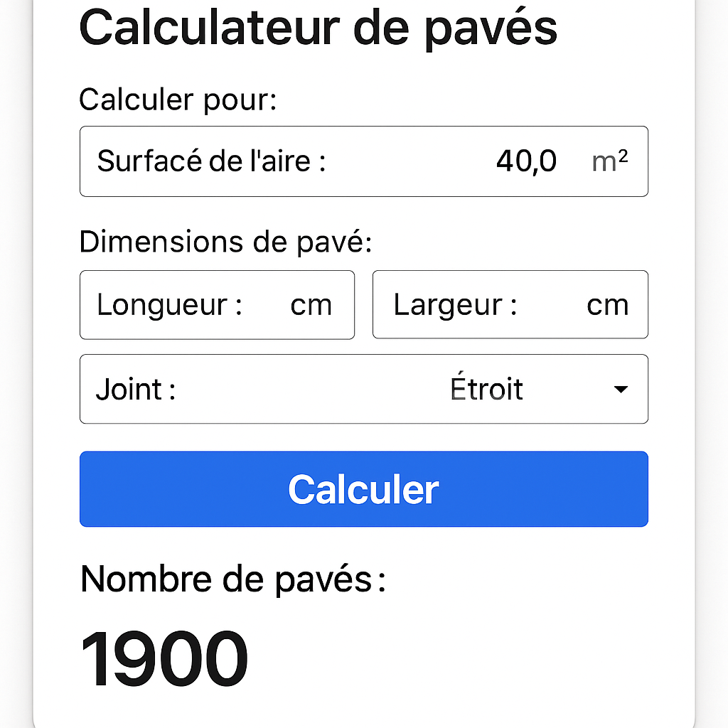Viewport: 728px width, 728px height.
Task: Click the surface area value 40,0
Action: coord(525,161)
